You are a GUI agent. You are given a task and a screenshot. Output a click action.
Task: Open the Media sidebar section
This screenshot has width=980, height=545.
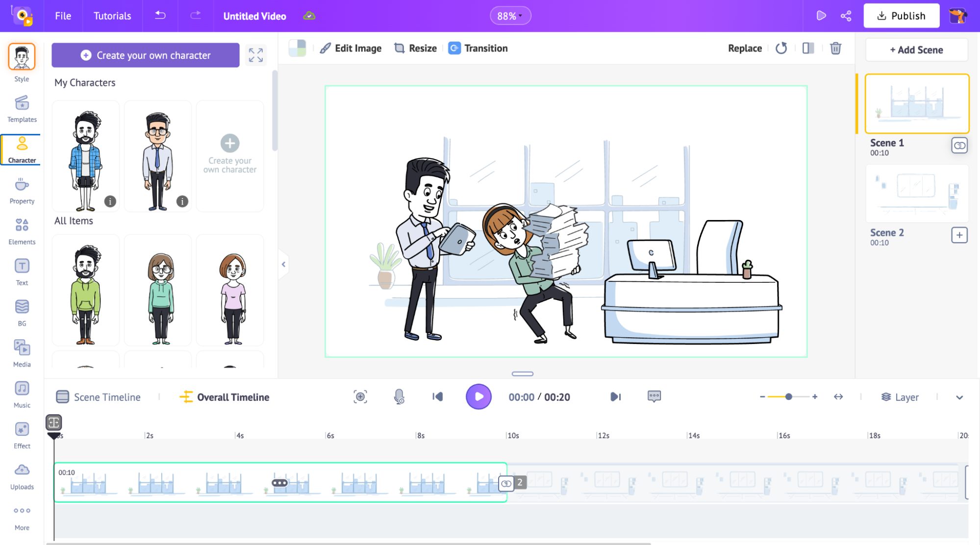click(x=22, y=353)
